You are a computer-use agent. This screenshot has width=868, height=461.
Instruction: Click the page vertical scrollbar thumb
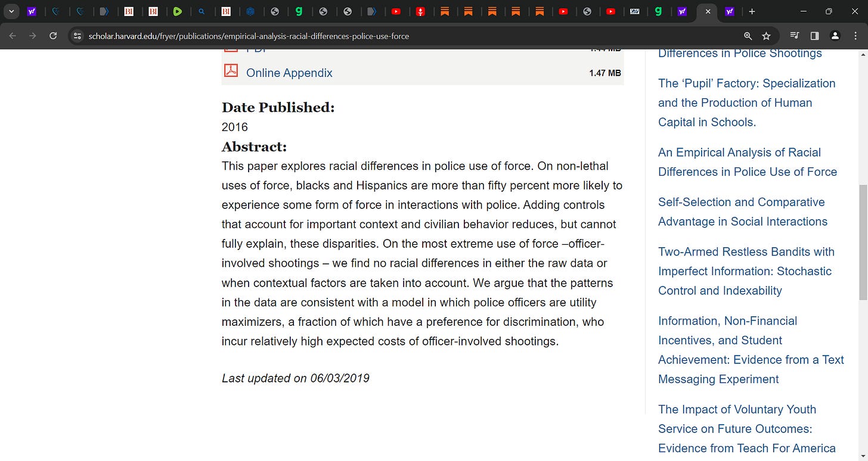coord(863,242)
